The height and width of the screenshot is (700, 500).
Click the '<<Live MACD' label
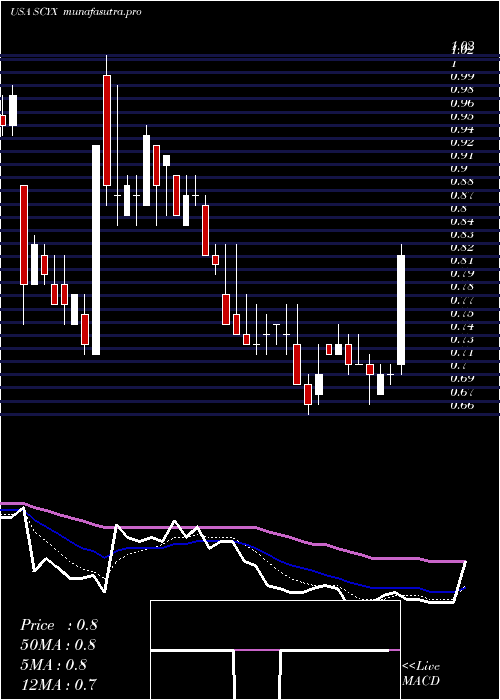[421, 674]
